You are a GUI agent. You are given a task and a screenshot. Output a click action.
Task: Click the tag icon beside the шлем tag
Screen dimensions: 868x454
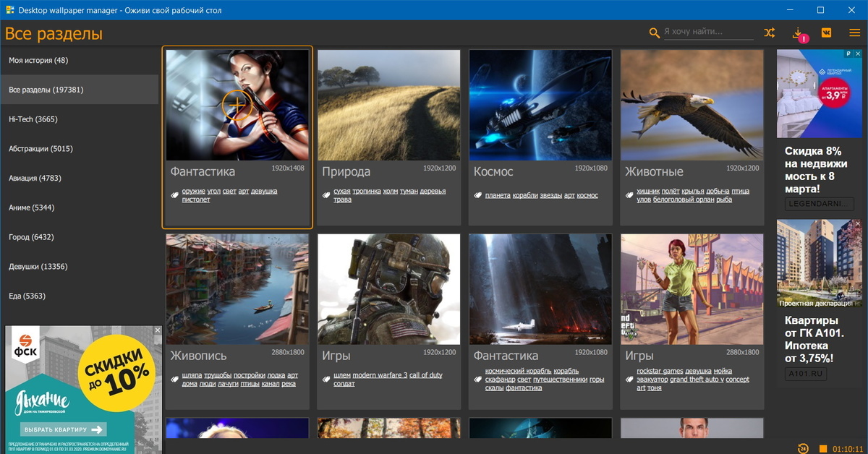click(326, 379)
